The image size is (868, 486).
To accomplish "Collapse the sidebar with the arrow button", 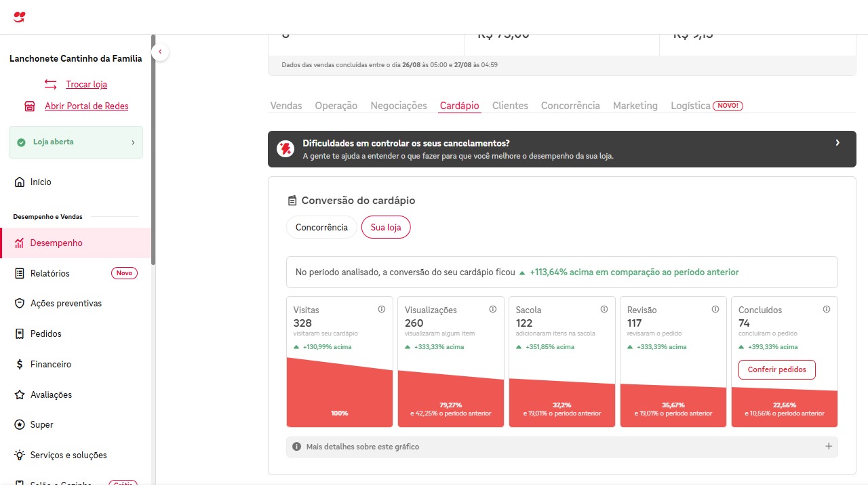I will point(160,52).
